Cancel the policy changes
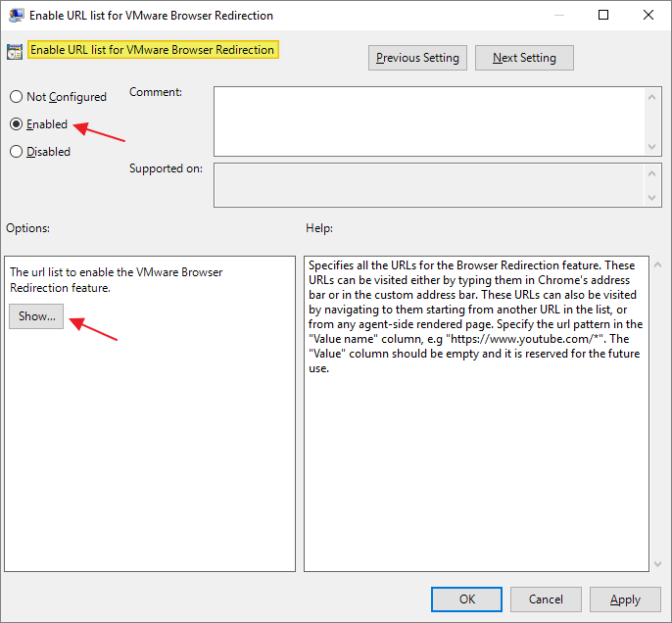 pos(546,599)
